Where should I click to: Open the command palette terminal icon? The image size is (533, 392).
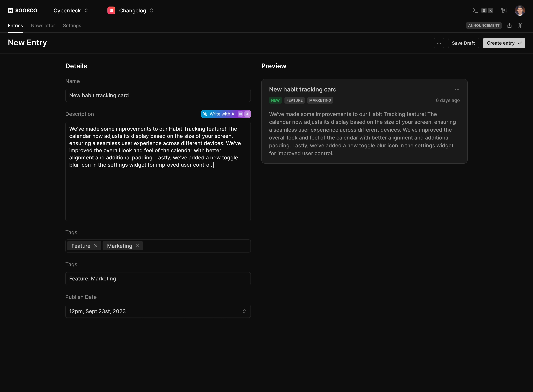475,10
